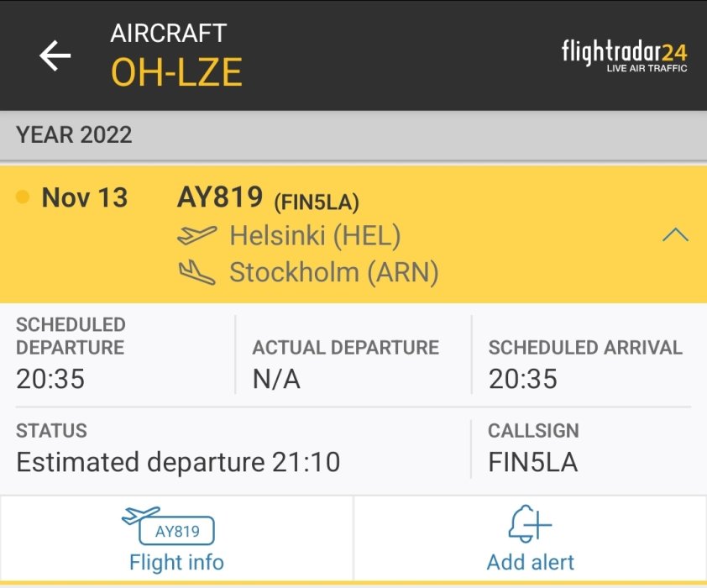Click the flightradar24 logo
This screenshot has height=588, width=707.
coord(624,55)
